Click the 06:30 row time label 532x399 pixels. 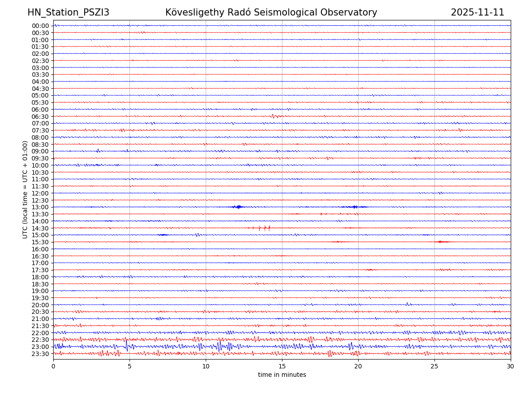point(40,116)
